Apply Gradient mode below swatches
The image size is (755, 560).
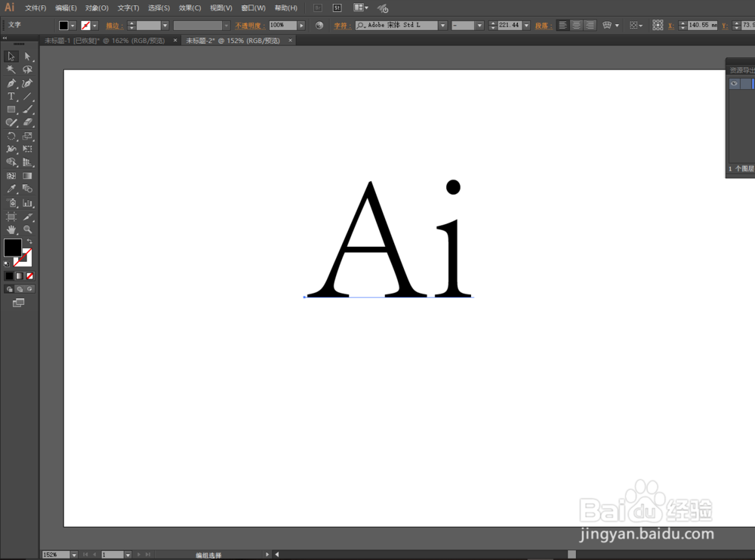click(20, 276)
